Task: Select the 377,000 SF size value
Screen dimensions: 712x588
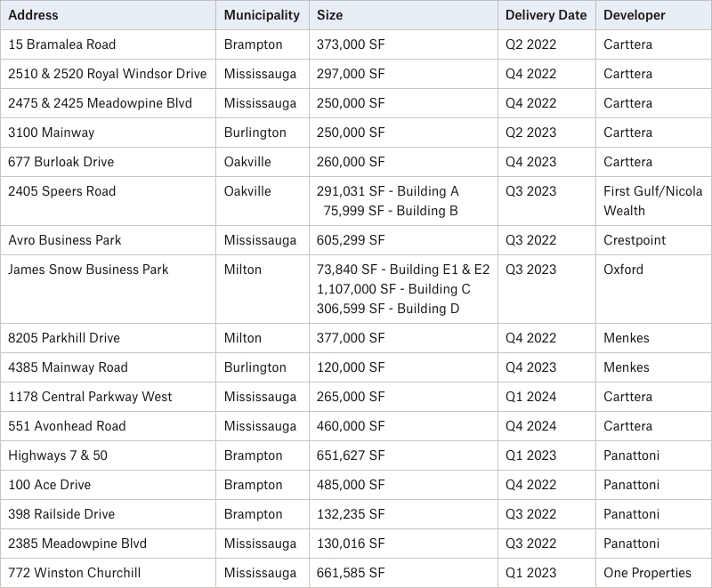Action: coord(351,338)
